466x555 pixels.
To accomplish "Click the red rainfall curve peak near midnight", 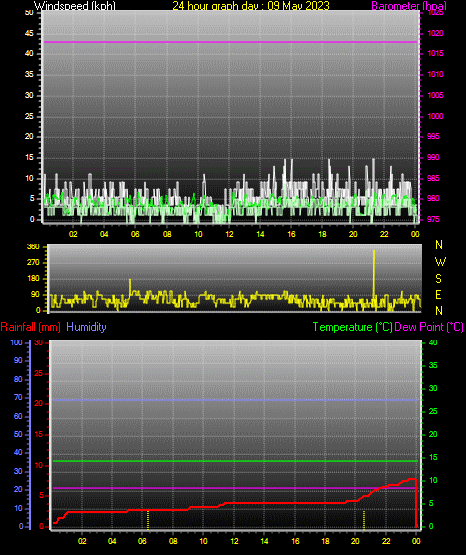I will click(412, 479).
